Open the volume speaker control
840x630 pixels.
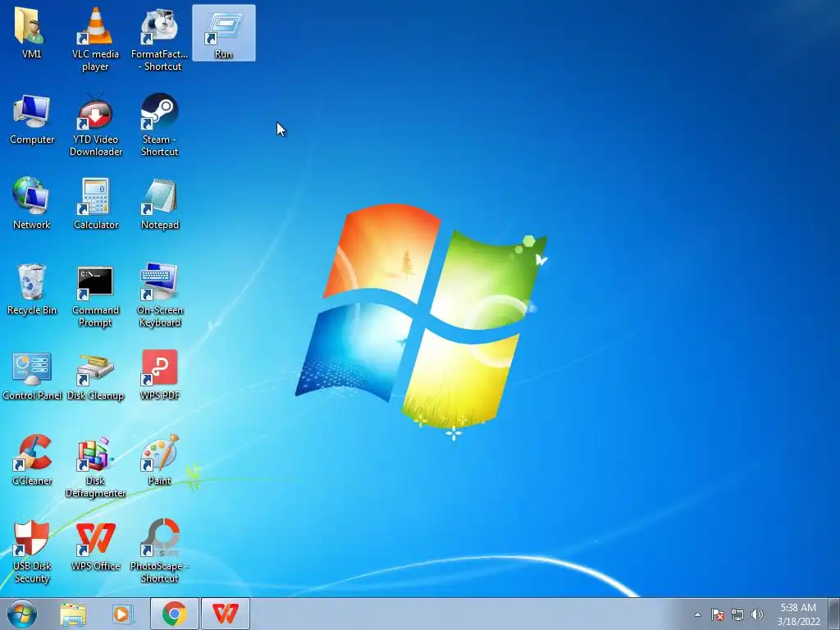pyautogui.click(x=756, y=614)
